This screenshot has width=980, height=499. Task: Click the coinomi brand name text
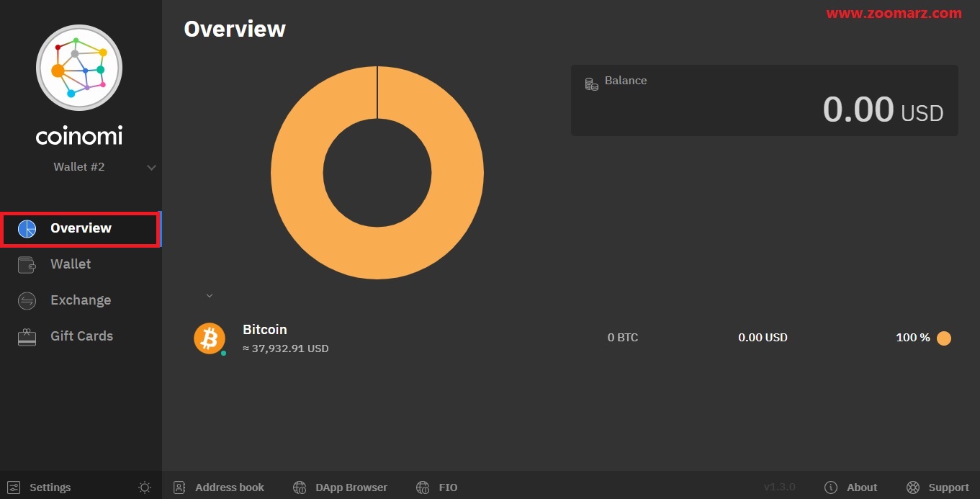[x=79, y=135]
